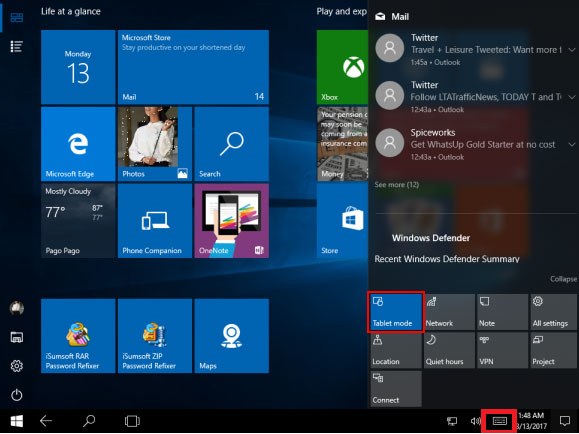Open the Note quick action
Image resolution: width=579 pixels, height=434 pixels.
(x=502, y=312)
